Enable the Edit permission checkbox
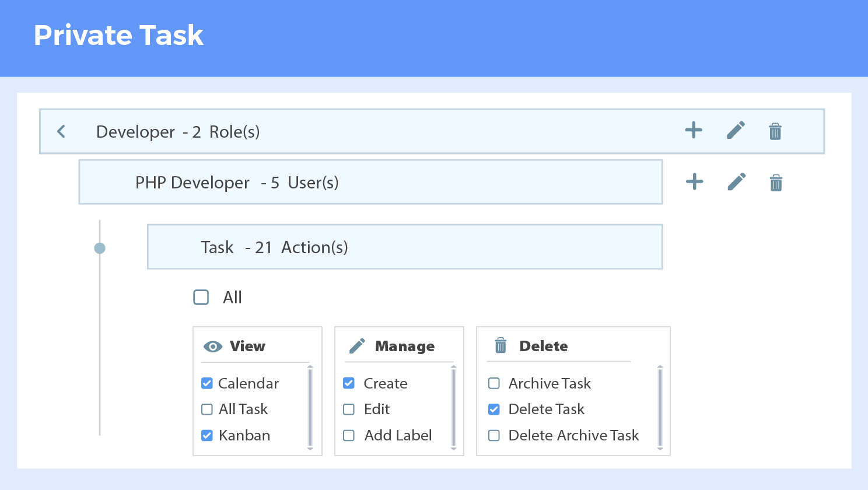Screen dimensions: 868x490 point(349,409)
